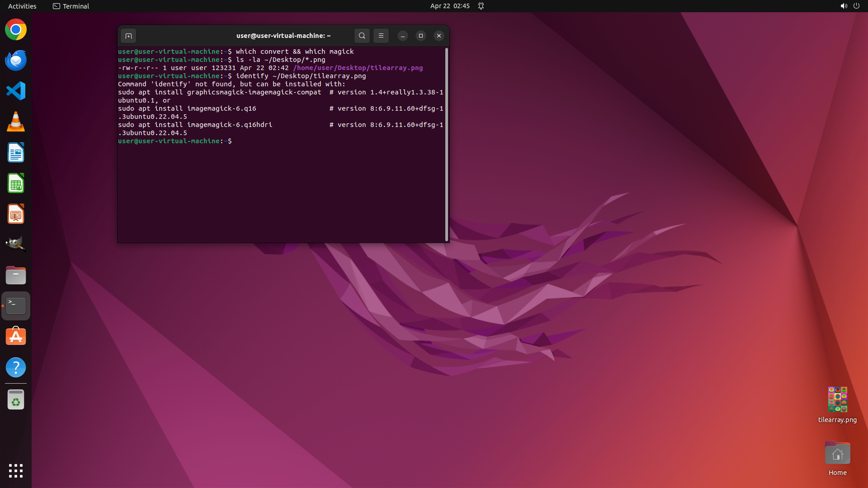Expand the system menu with the volume icon
868x488 pixels.
(844, 6)
